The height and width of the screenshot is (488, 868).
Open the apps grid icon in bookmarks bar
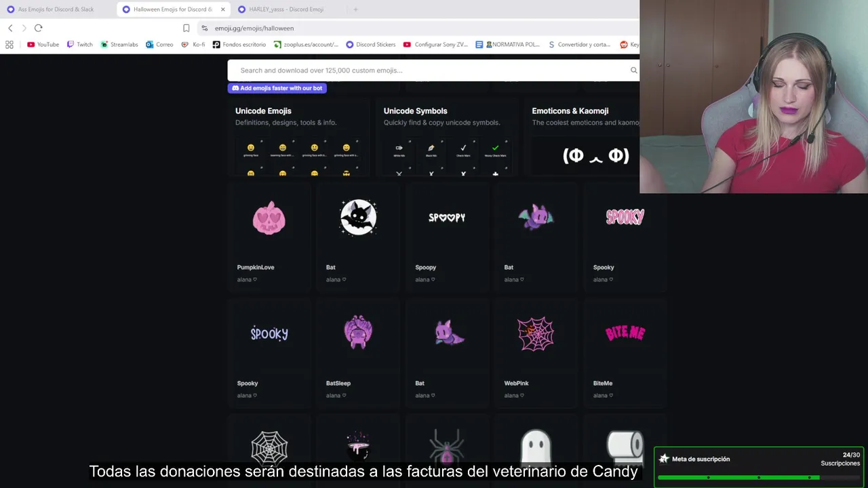pyautogui.click(x=9, y=45)
